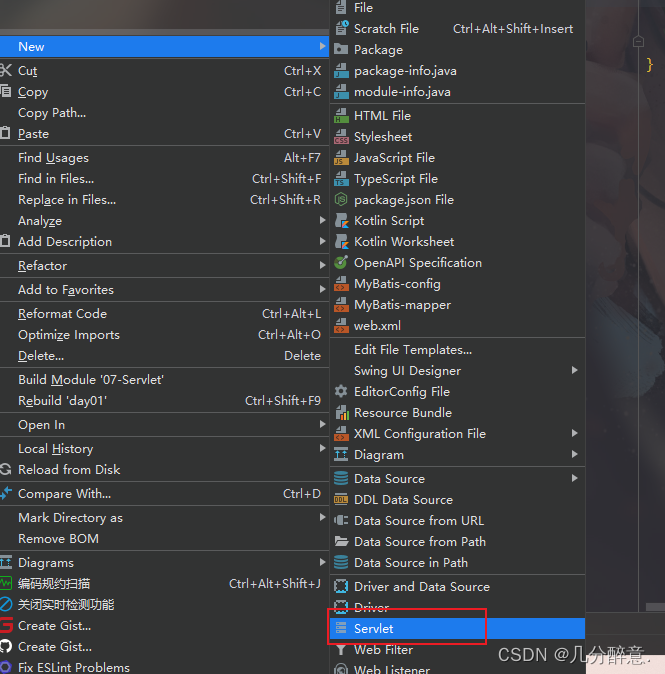Collapse the code fold marker in editor gutter
Viewport: 665px width, 674px height.
(x=638, y=41)
